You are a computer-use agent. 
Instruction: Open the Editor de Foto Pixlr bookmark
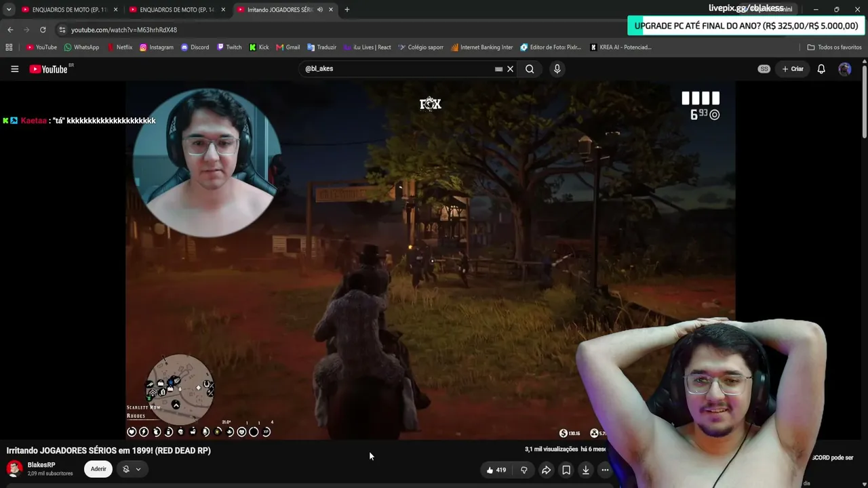pos(551,47)
